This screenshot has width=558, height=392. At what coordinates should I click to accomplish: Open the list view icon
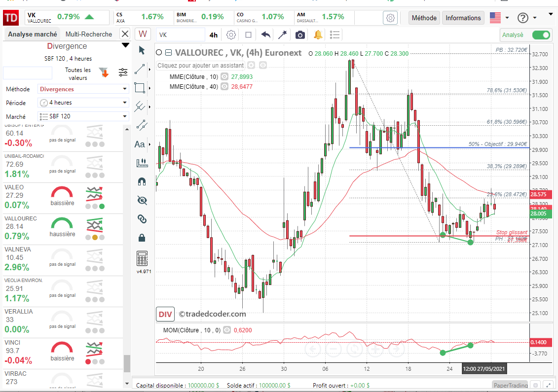[335, 35]
